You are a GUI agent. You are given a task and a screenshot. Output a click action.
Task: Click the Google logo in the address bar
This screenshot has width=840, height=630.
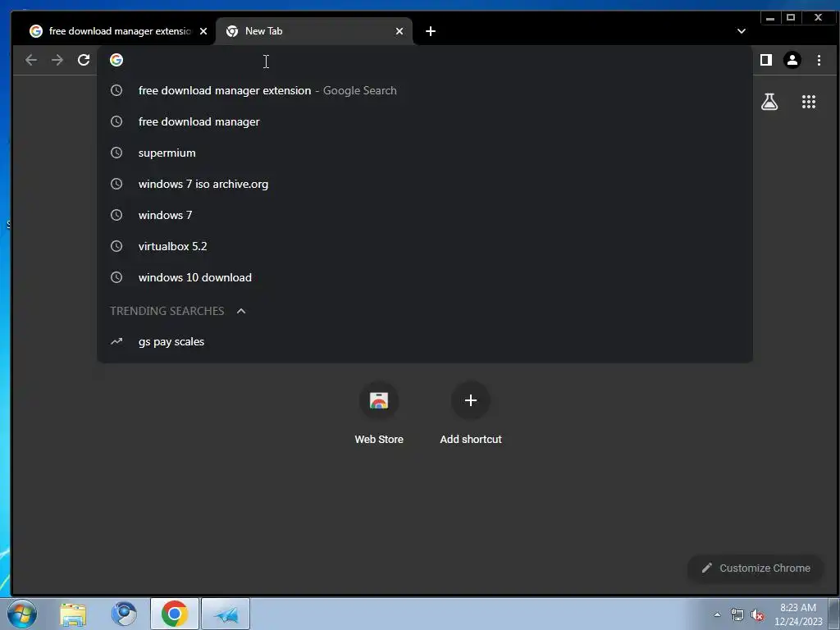[116, 60]
